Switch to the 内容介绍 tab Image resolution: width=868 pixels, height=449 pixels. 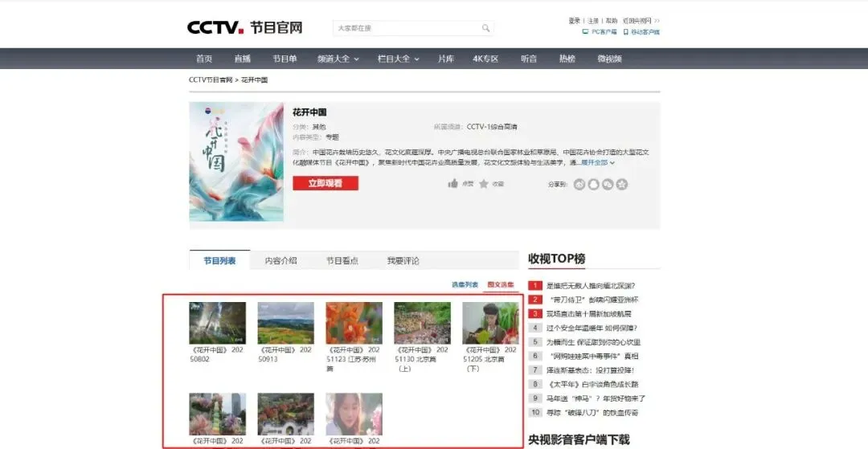coord(280,260)
